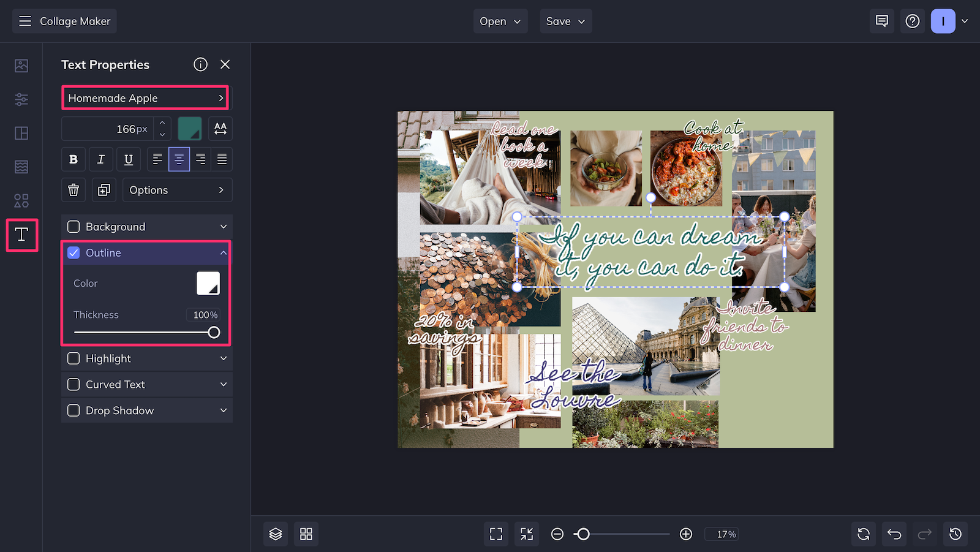This screenshot has width=980, height=552.
Task: Open the Text tool in sidebar
Action: 21,235
